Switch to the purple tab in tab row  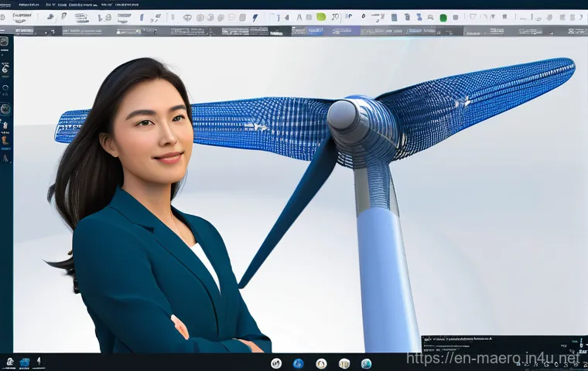(342, 31)
